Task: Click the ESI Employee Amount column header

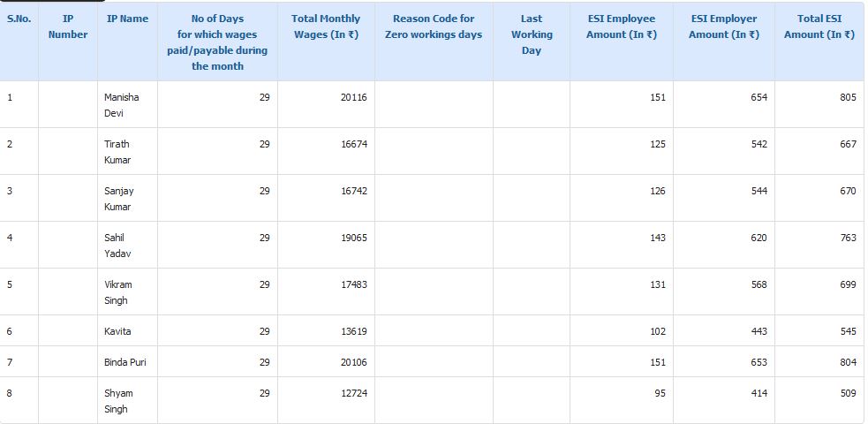Action: tap(621, 26)
